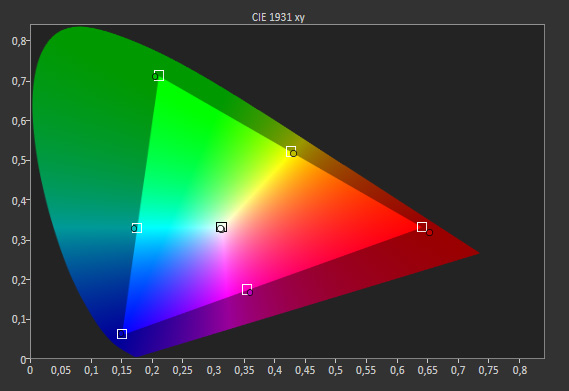Click the magenta secondary target square marker

pyautogui.click(x=247, y=289)
